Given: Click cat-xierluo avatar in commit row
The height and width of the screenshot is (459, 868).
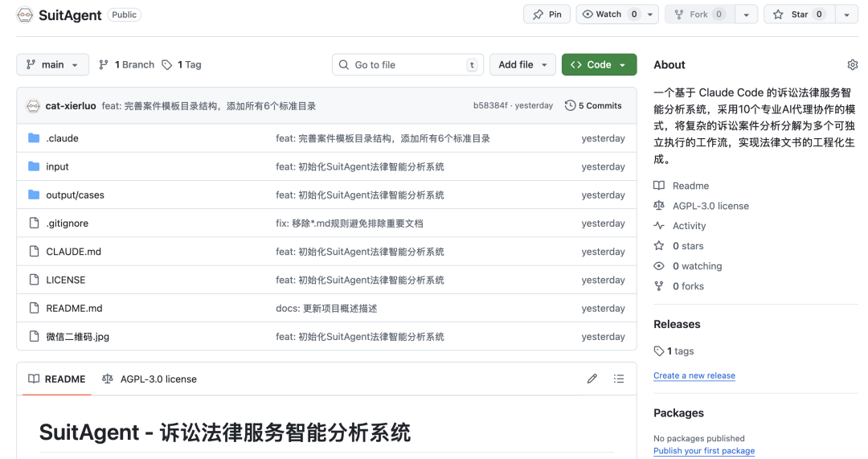Looking at the screenshot, I should click(x=33, y=106).
